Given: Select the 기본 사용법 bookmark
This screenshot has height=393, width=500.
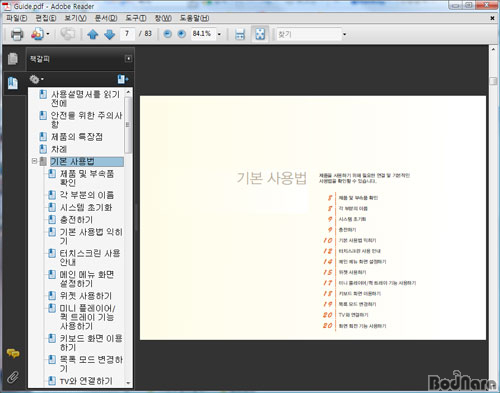Looking at the screenshot, I should (87, 162).
